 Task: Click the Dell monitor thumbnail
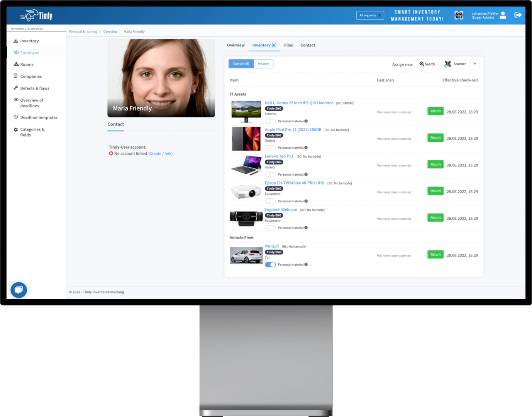pos(246,112)
